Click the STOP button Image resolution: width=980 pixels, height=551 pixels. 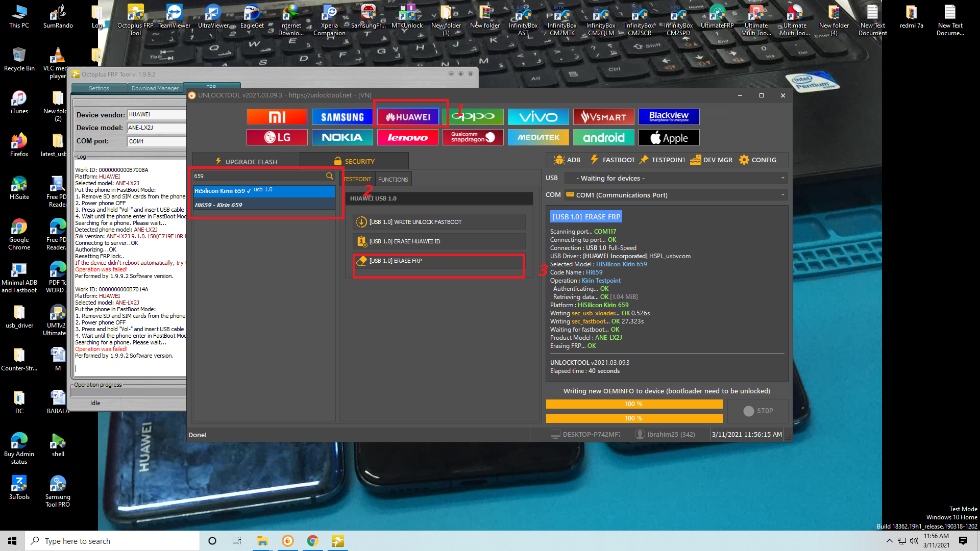click(758, 411)
